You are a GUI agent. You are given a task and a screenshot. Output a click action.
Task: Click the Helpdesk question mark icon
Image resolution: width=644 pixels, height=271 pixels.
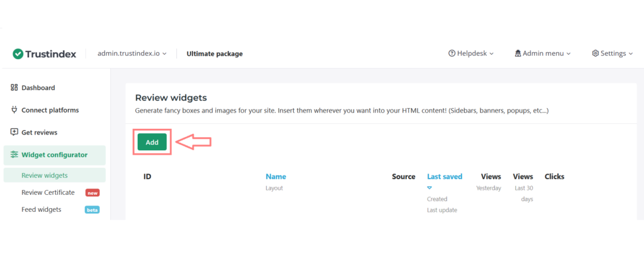[452, 54]
